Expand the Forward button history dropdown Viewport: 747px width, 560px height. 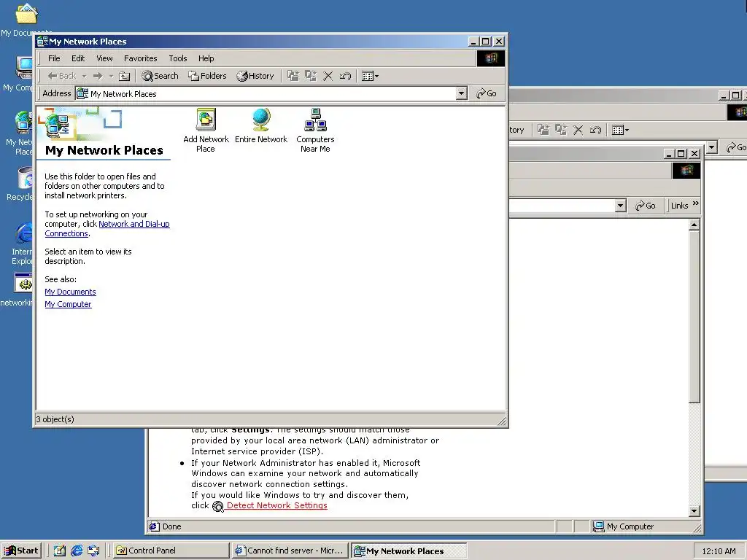click(111, 76)
